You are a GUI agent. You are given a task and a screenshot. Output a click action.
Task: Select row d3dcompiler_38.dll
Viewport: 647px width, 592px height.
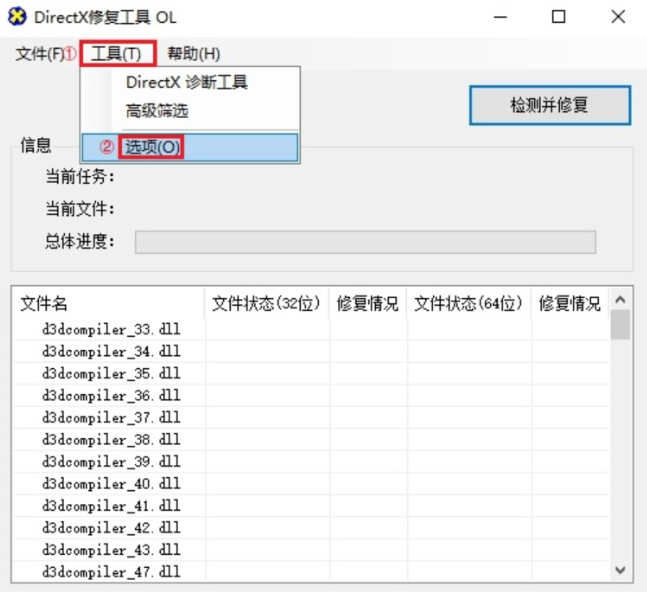(x=311, y=440)
